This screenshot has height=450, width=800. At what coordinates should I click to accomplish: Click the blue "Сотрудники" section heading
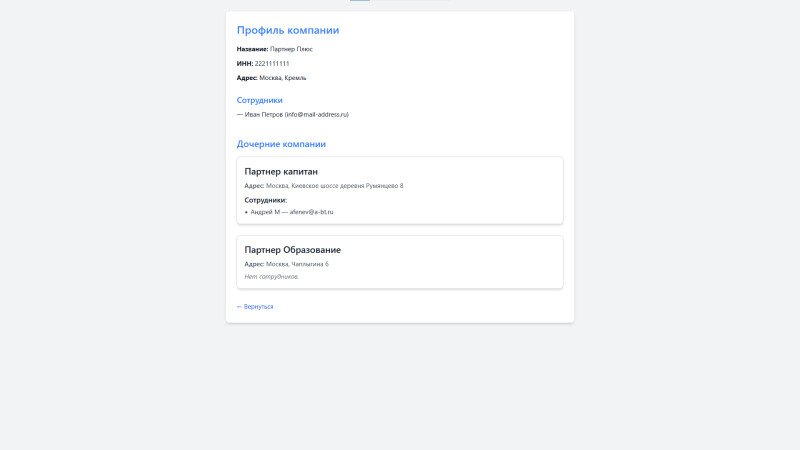point(260,100)
